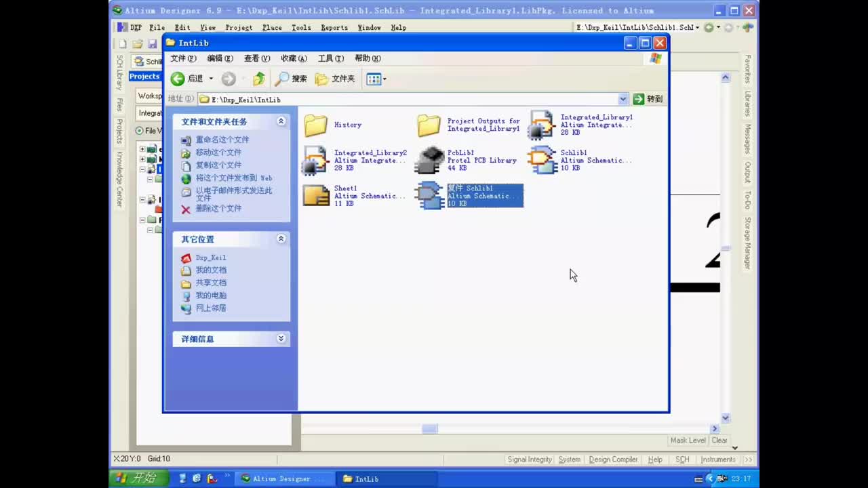Viewport: 868px width, 488px height.
Task: Open the 查看(V) menu in IntLib
Action: pyautogui.click(x=256, y=58)
